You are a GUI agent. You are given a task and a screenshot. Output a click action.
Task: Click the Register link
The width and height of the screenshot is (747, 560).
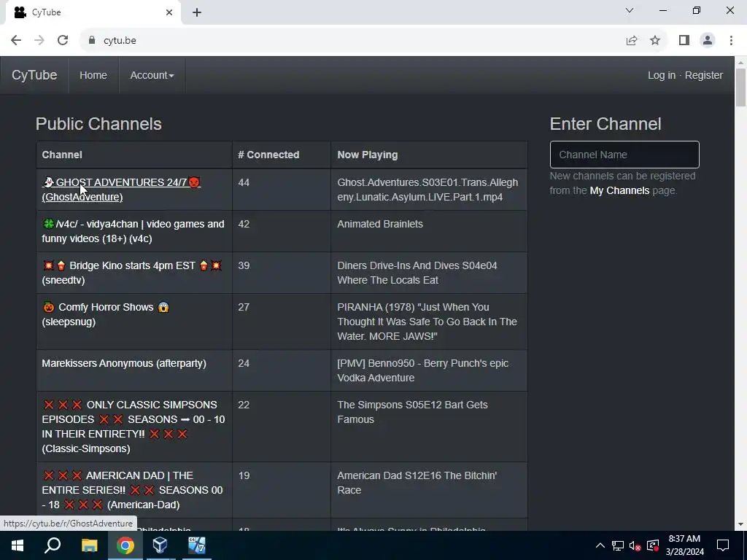click(x=704, y=75)
